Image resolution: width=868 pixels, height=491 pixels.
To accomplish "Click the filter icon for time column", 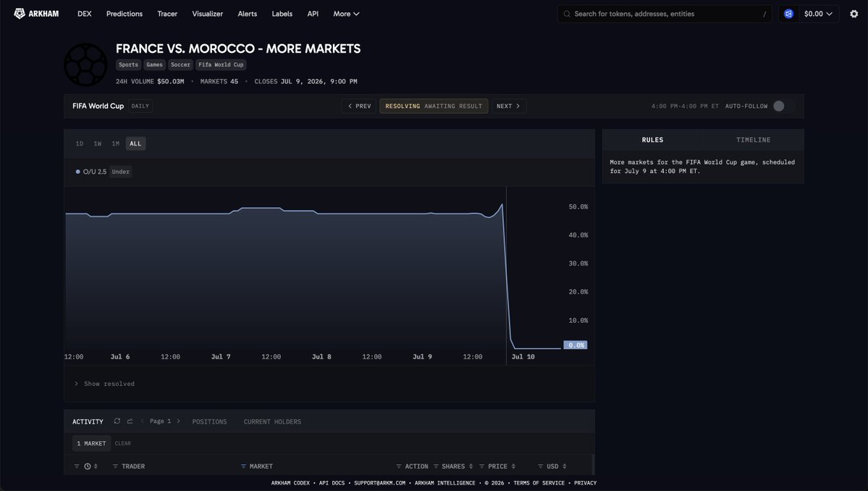I will click(77, 466).
